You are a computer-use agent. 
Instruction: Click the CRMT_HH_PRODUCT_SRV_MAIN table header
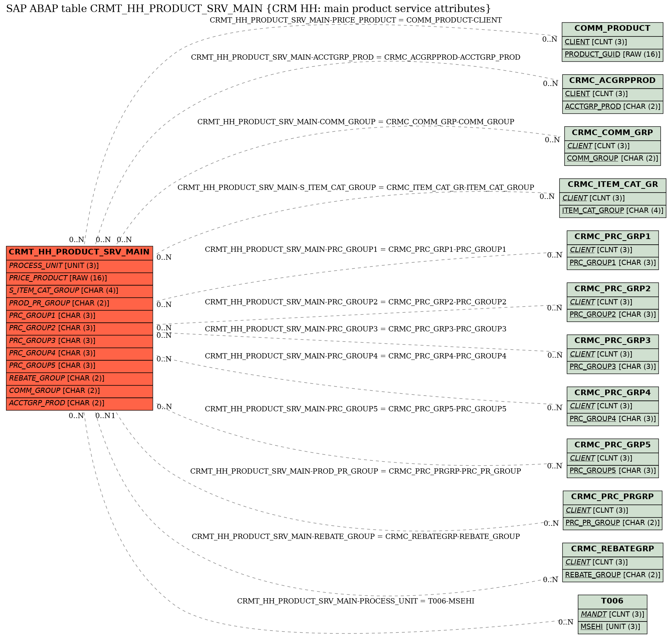(80, 252)
